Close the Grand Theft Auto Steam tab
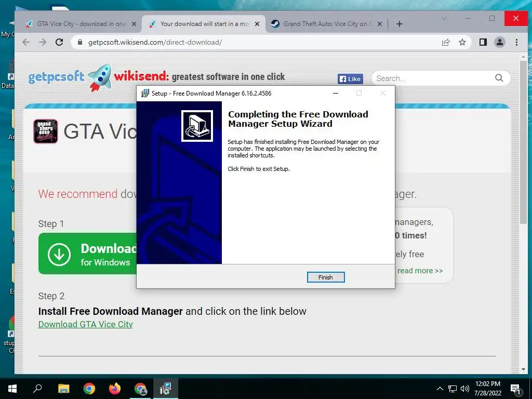Screen dimensions: 532x399 (380, 24)
